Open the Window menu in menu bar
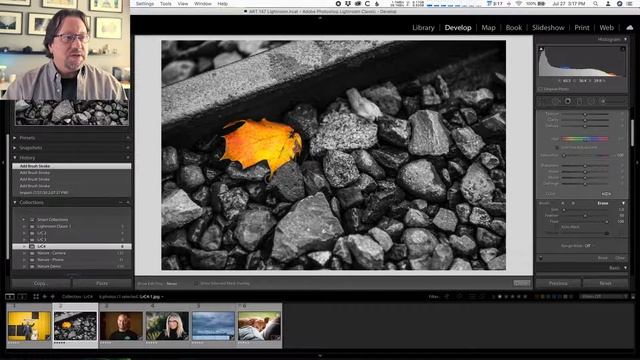This screenshot has height=360, width=640. coord(202,4)
